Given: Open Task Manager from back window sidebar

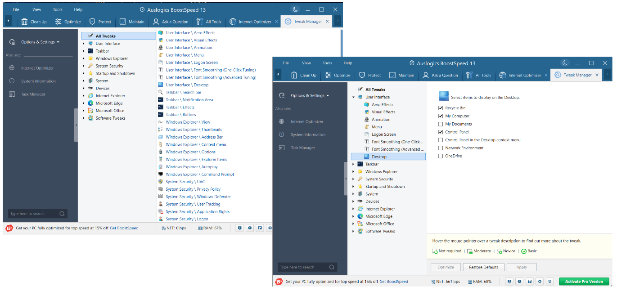Looking at the screenshot, I should pyautogui.click(x=33, y=94).
